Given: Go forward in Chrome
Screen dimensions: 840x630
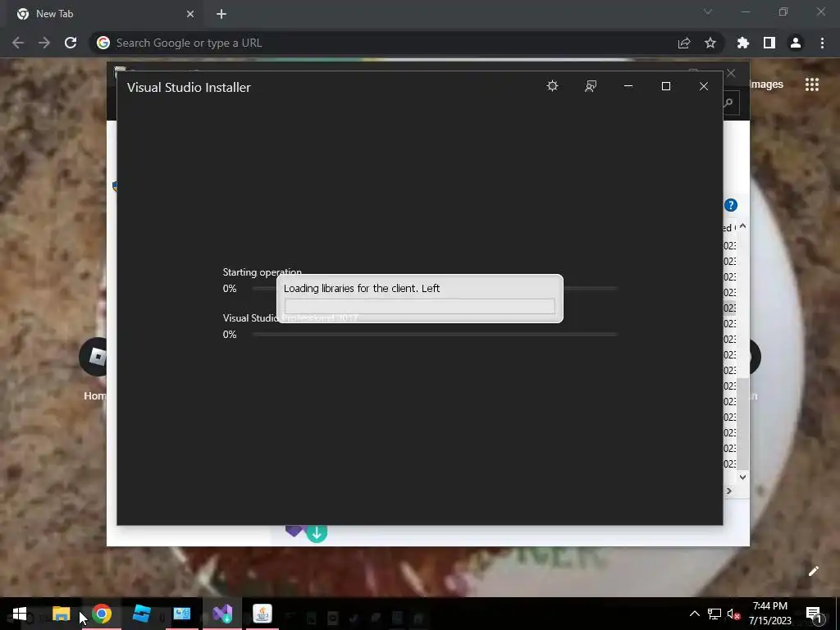Looking at the screenshot, I should 44,43.
